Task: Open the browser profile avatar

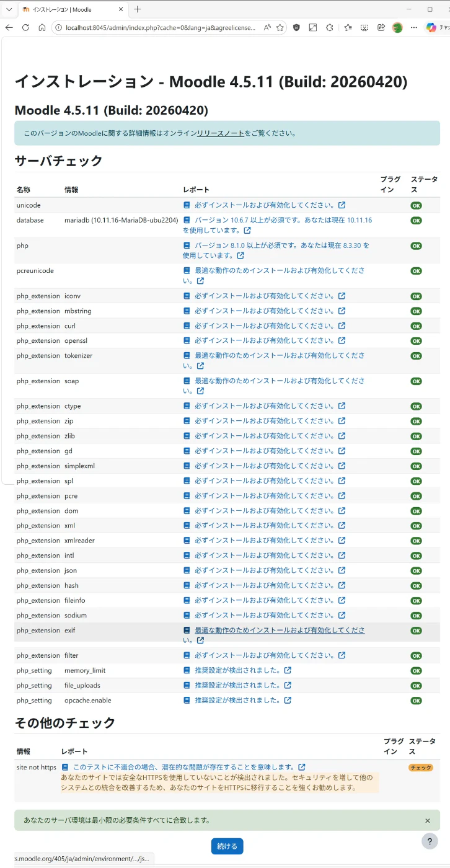Action: click(x=397, y=28)
